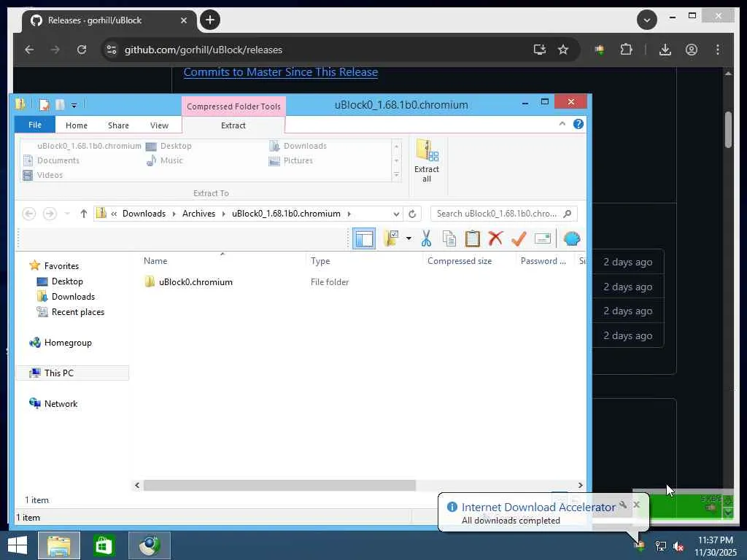Click the orange checkmark Properties icon
Viewport: 747px width, 560px height.
[x=519, y=238]
